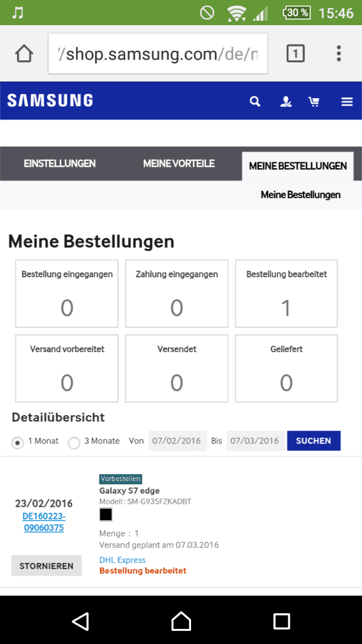Switch to the Meine Vorteile tab
Image resolution: width=362 pixels, height=644 pixels.
click(179, 164)
